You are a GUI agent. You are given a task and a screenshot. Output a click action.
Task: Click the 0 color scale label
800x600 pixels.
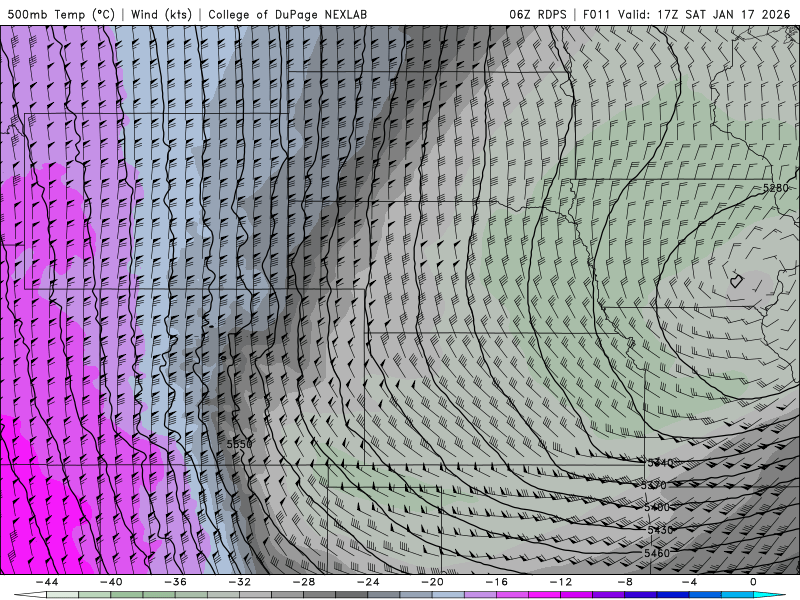pyautogui.click(x=753, y=582)
